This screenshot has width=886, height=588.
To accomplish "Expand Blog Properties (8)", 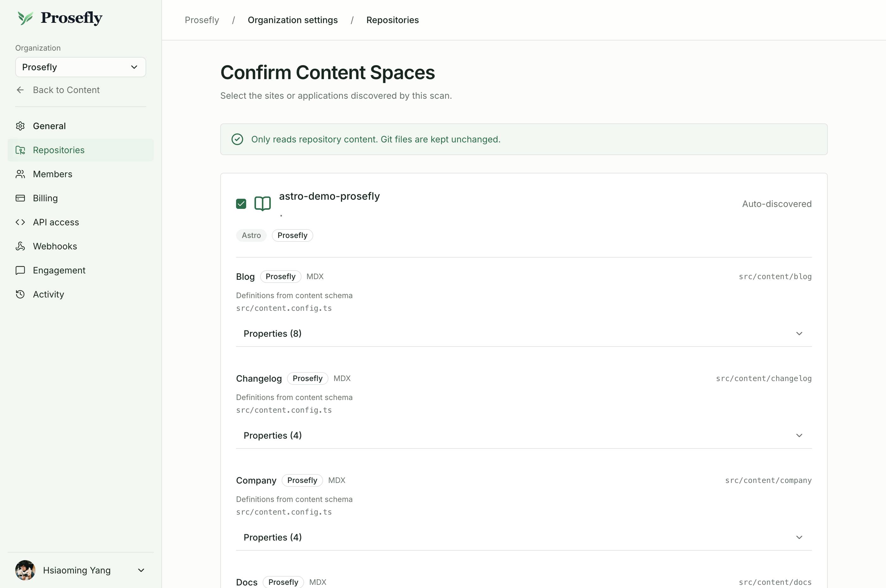I will 524,333.
